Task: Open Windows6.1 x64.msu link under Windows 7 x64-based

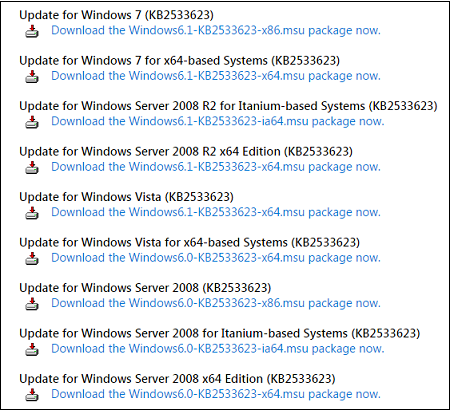Action: tap(216, 76)
